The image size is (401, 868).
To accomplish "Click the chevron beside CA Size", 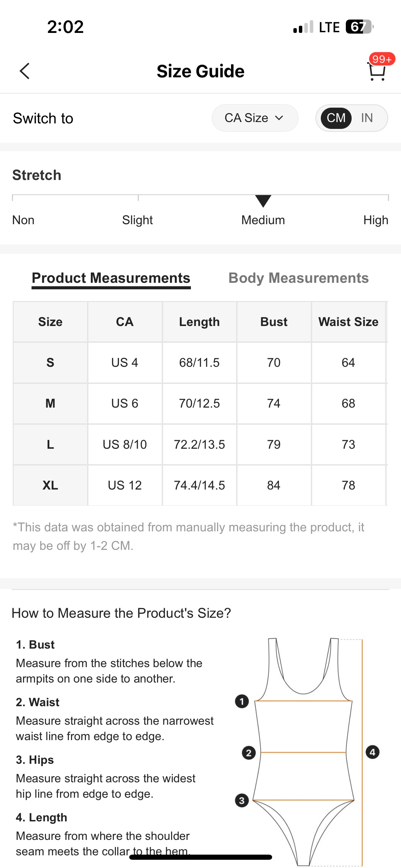I will click(279, 118).
